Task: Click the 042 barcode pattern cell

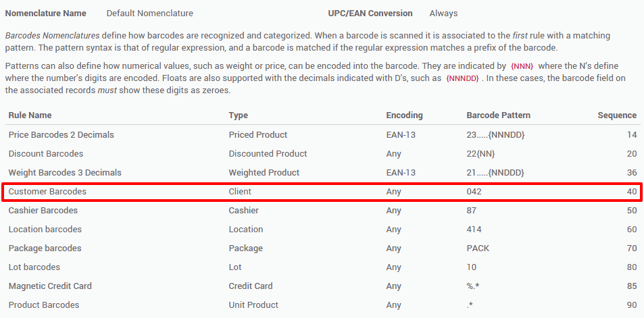Action: 474,191
